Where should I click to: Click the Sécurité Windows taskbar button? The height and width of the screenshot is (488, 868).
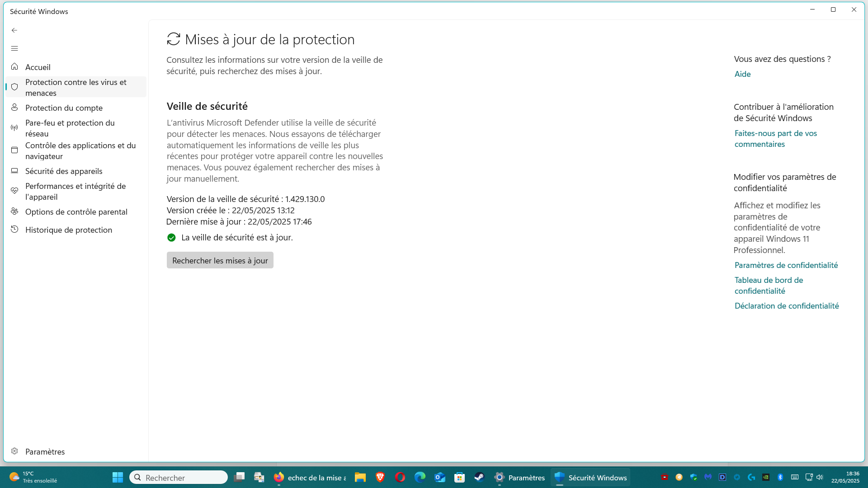coord(590,477)
